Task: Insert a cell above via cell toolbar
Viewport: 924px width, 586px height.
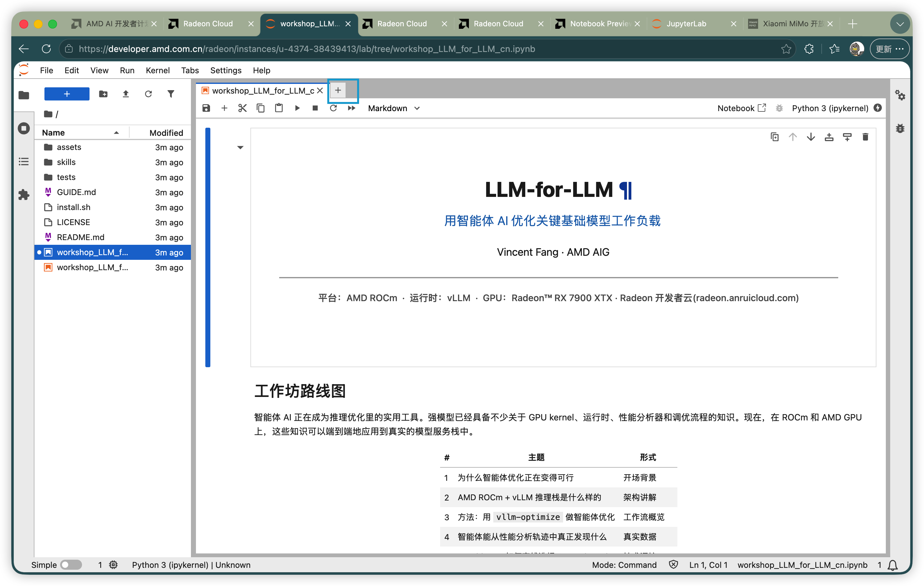Action: (x=829, y=137)
